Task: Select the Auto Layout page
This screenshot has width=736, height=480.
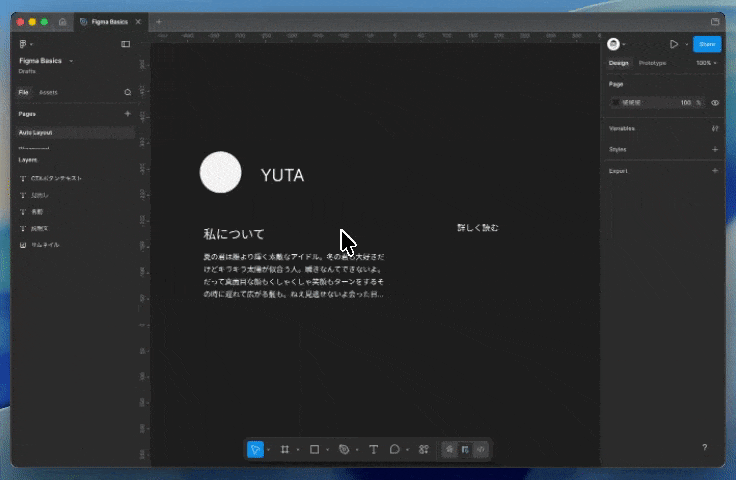Action: (36, 132)
